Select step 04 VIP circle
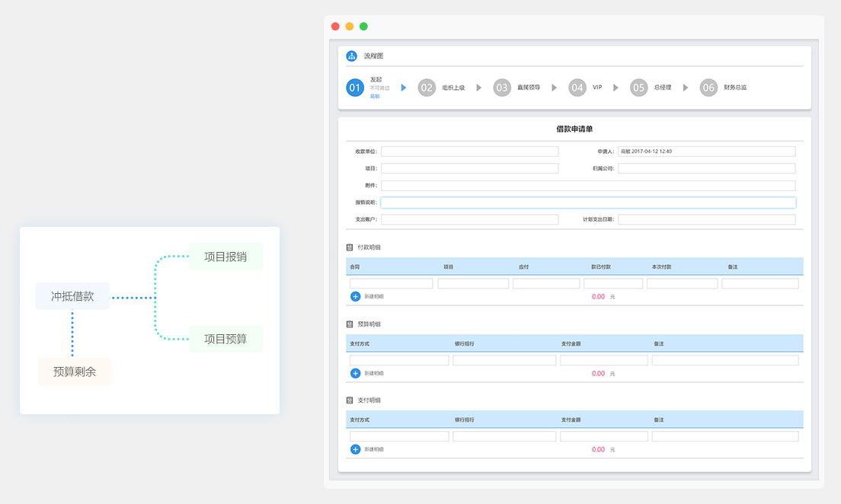841x504 pixels. (x=577, y=88)
